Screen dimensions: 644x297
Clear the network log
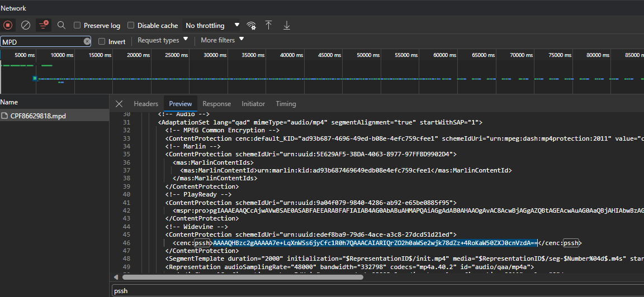[x=26, y=25]
